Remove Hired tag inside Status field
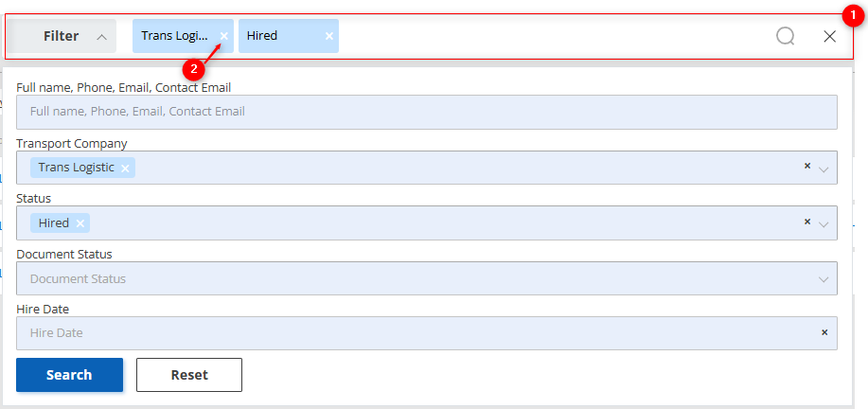 80,223
